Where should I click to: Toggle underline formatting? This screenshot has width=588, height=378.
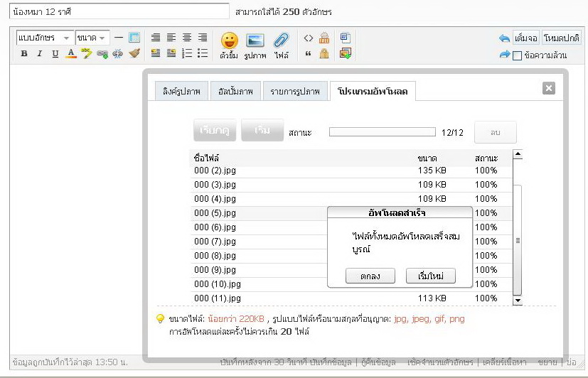pos(55,53)
